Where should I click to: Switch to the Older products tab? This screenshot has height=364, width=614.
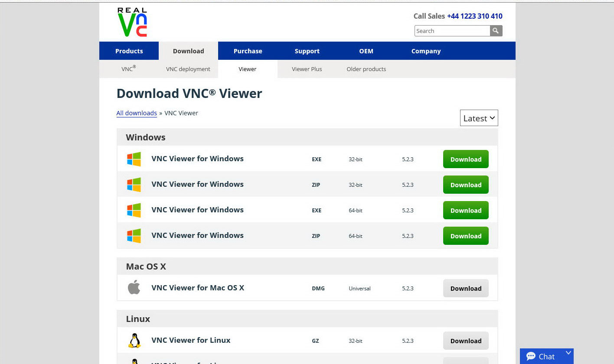(366, 69)
